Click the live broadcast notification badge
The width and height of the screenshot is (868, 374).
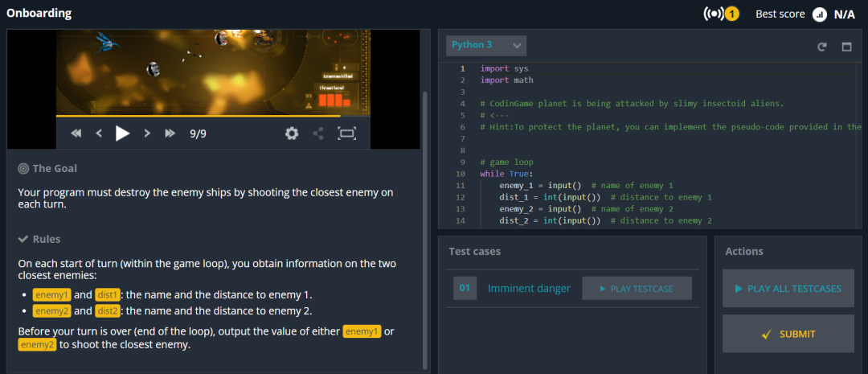[x=721, y=14]
